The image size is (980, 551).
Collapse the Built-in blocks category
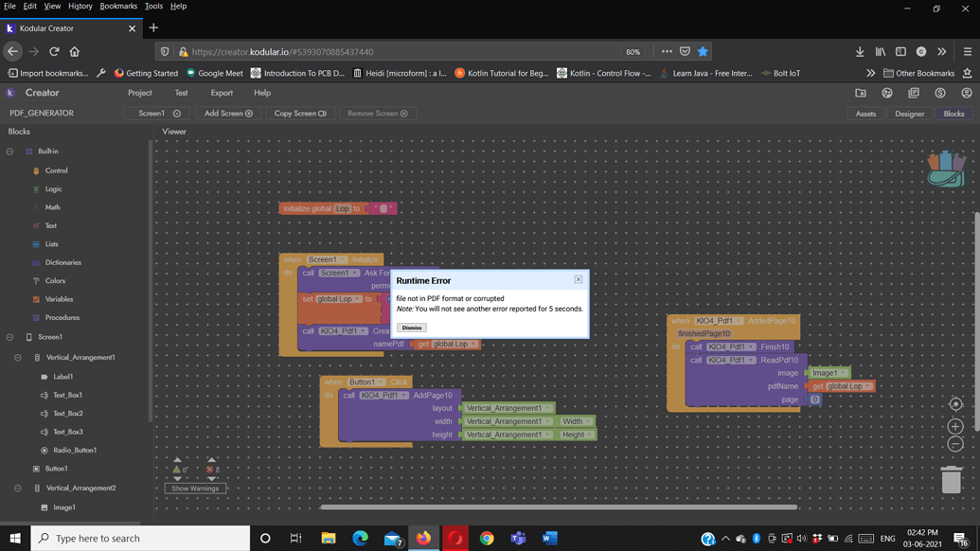(x=8, y=151)
